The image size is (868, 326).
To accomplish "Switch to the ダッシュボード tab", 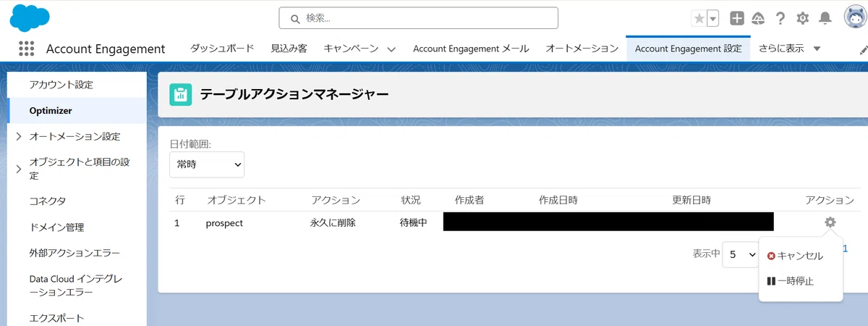I will pyautogui.click(x=222, y=49).
